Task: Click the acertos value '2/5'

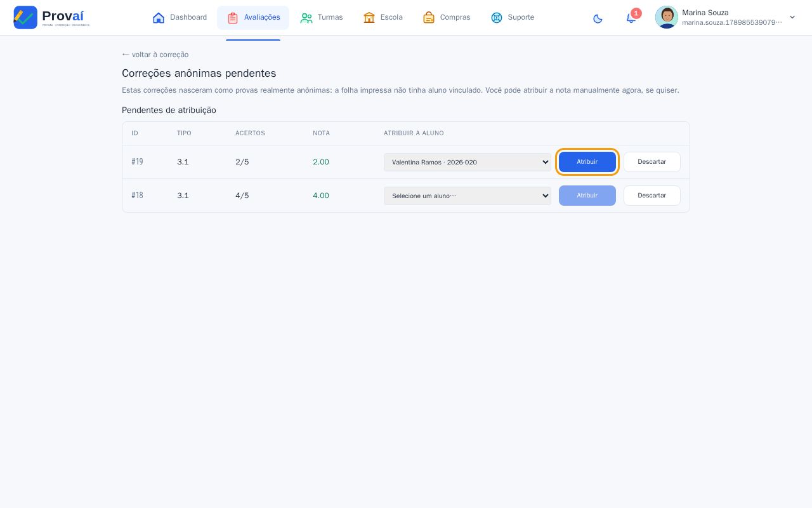Action: tap(242, 162)
